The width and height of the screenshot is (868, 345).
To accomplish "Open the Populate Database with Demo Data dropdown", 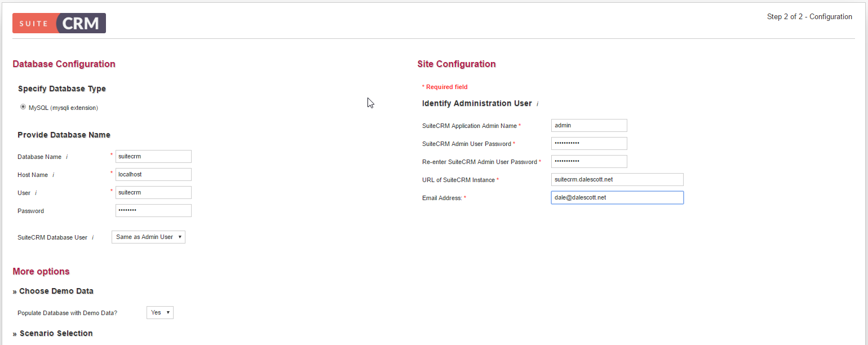I will tap(160, 312).
